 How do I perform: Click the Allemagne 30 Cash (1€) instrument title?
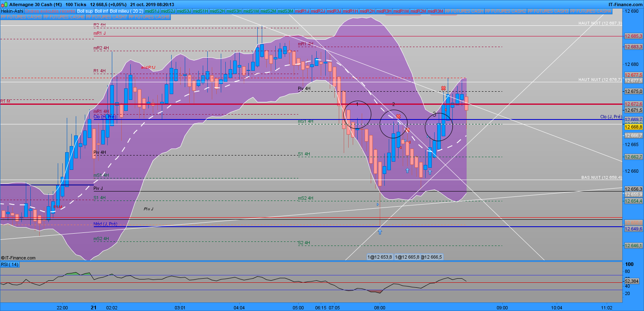pos(36,5)
